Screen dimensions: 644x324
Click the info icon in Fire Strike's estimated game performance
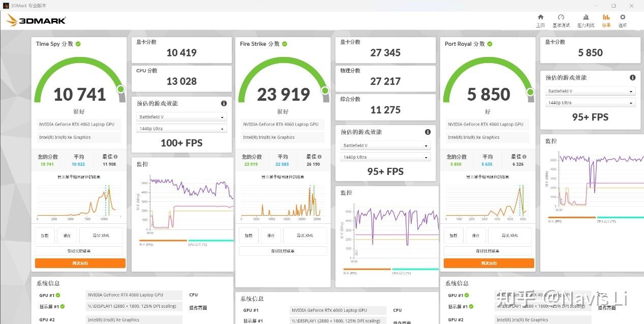click(428, 132)
